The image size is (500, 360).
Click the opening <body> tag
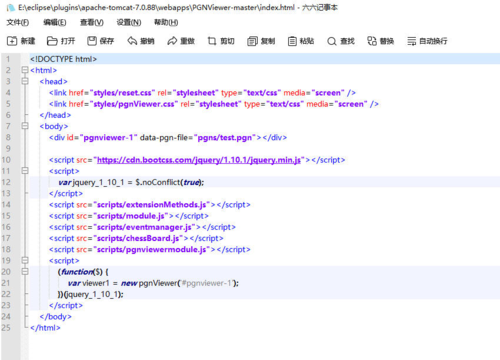pyautogui.click(x=54, y=126)
